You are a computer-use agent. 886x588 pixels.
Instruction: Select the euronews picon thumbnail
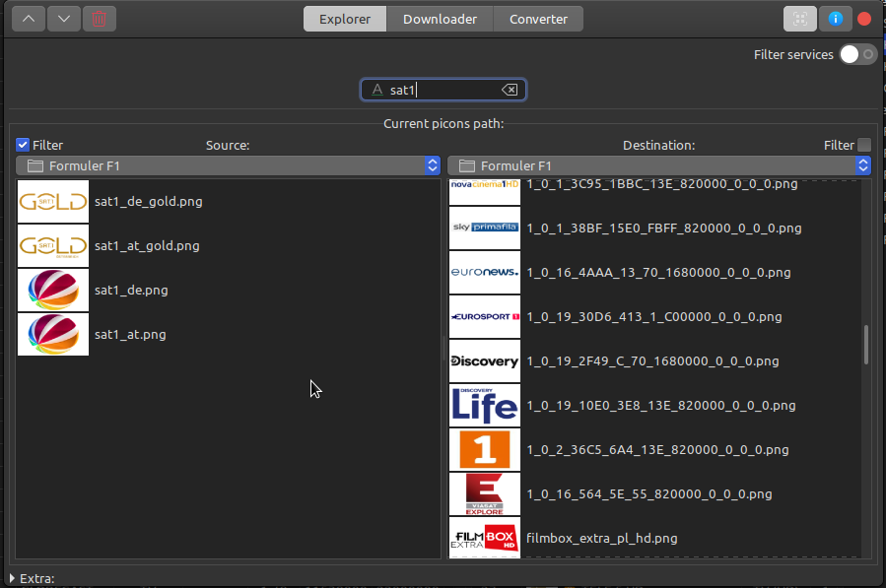tap(485, 272)
